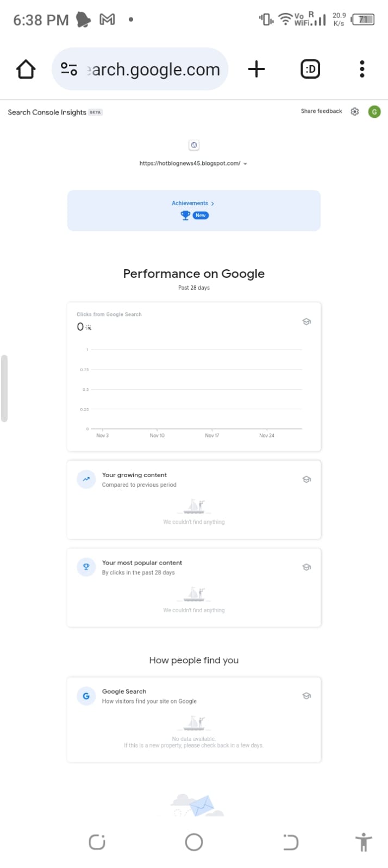
Task: Open the Search Console settings gear
Action: 355,111
